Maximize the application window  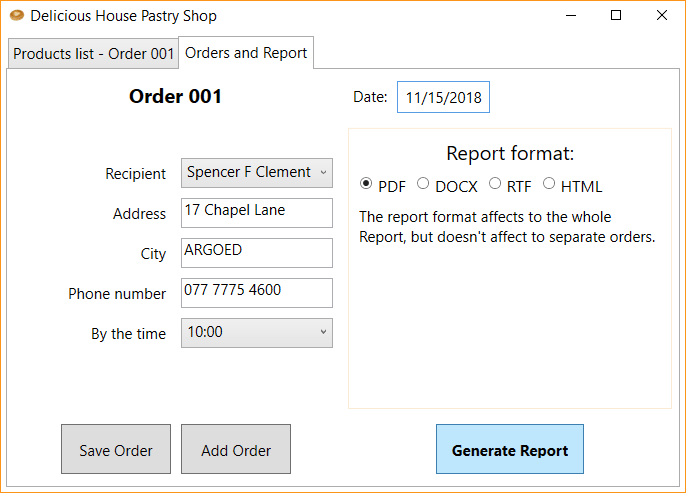[x=616, y=16]
